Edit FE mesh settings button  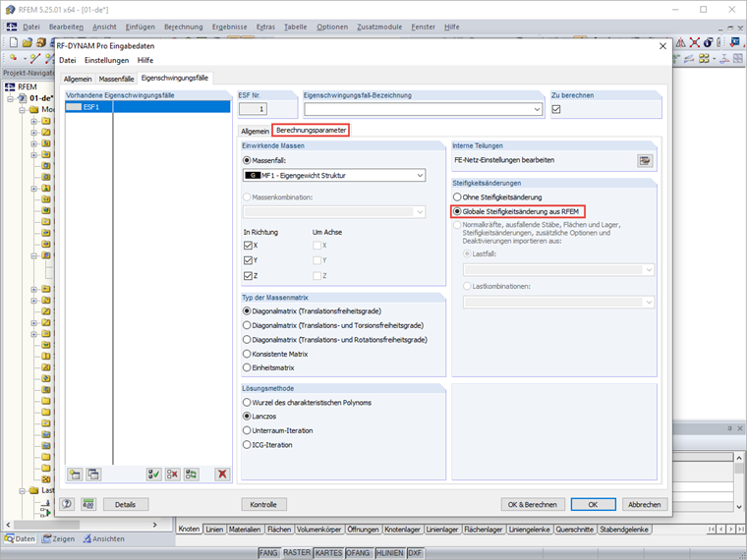645,161
